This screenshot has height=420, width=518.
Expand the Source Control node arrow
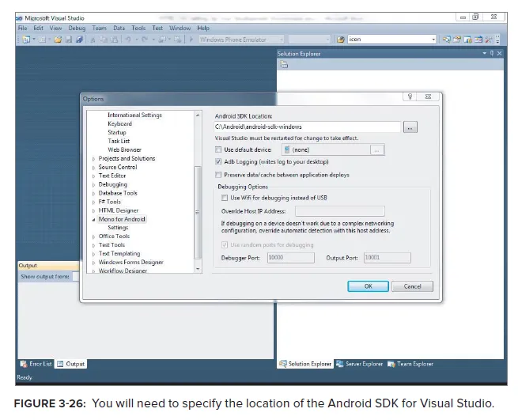[x=94, y=168]
